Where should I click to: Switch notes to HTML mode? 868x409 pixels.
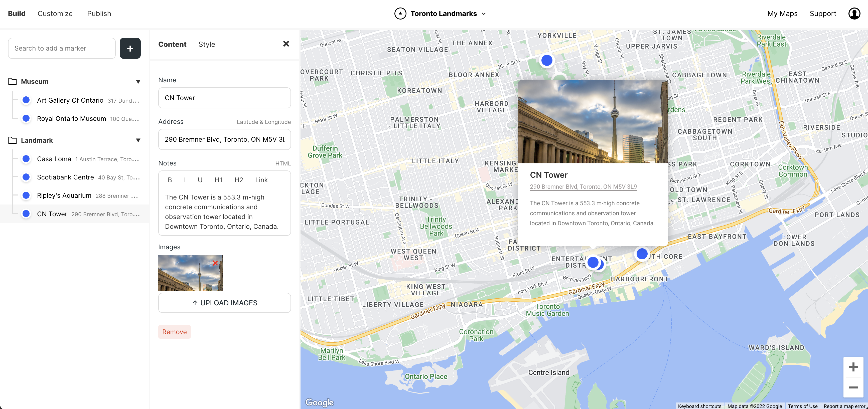click(x=283, y=163)
